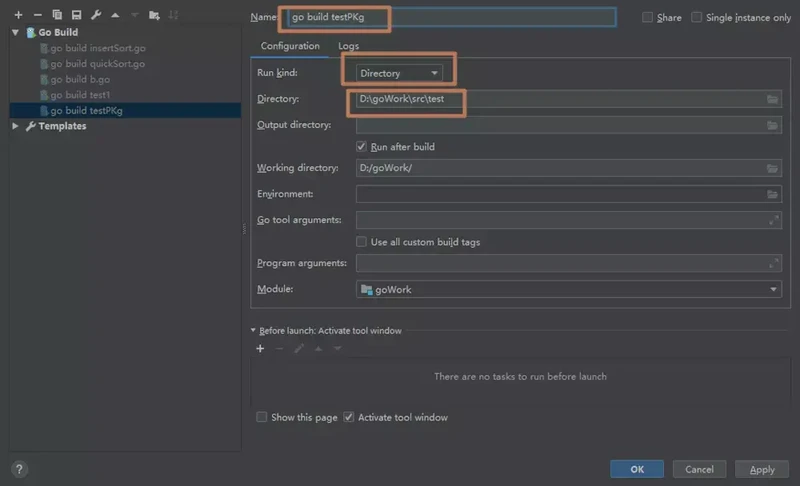Expand the Templates tree node
The height and width of the screenshot is (486, 800).
(15, 126)
